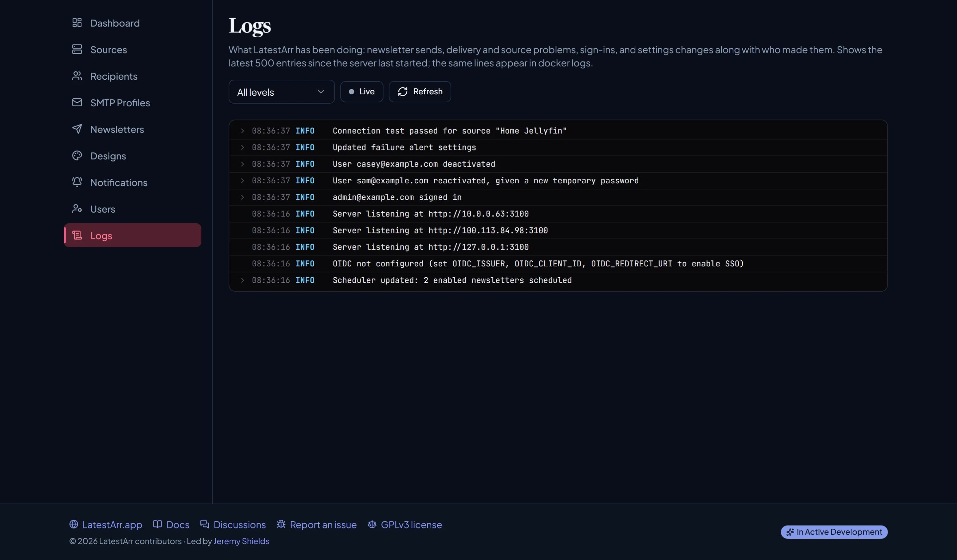Open the Users page
This screenshot has height=560, width=957.
133,209
